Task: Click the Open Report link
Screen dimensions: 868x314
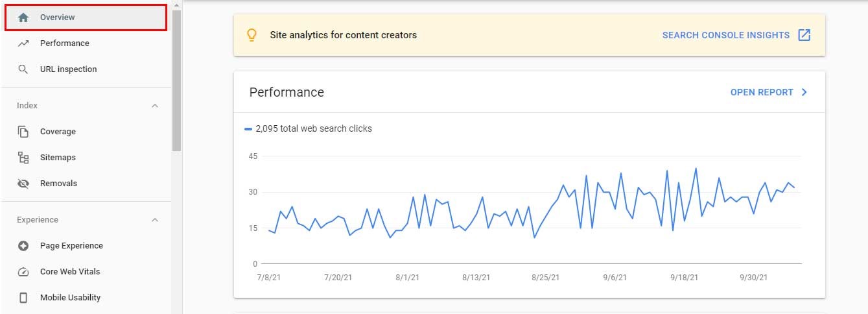Action: click(x=762, y=92)
